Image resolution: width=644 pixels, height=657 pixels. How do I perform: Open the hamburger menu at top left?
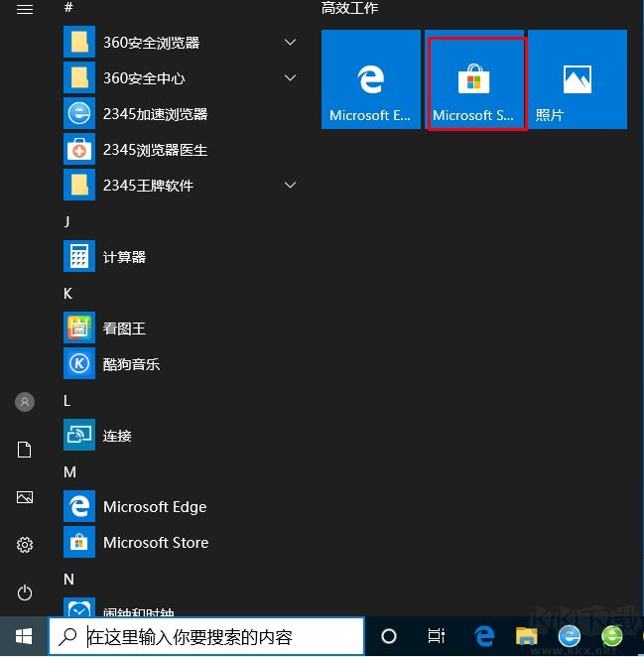click(24, 9)
